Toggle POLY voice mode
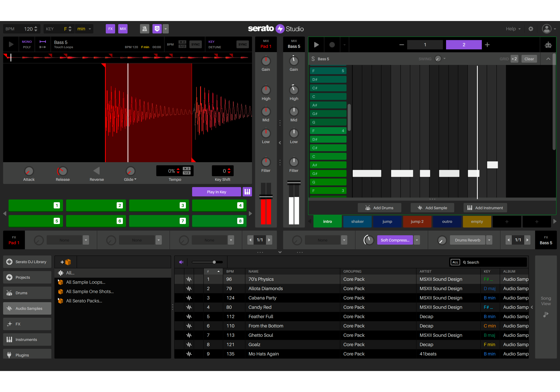 pyautogui.click(x=27, y=47)
